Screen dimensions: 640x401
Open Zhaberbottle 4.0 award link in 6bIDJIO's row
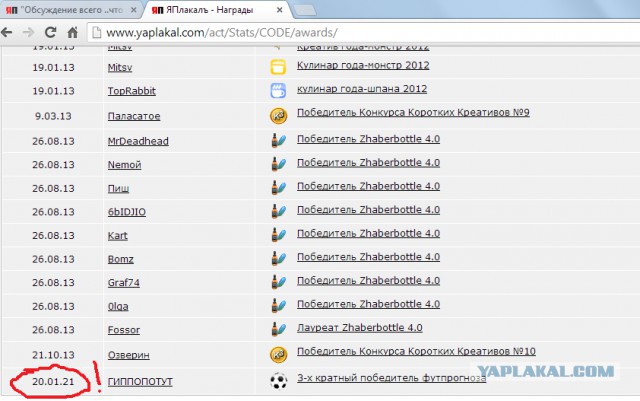pyautogui.click(x=368, y=210)
